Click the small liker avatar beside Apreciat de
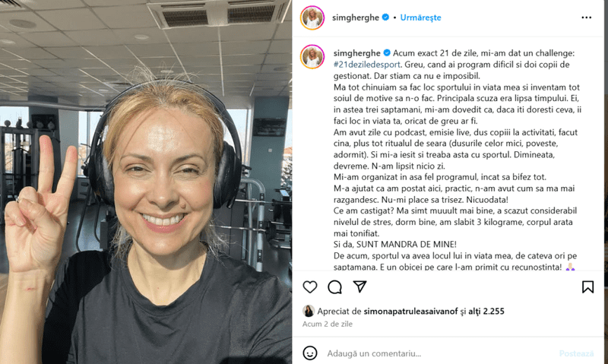This screenshot has width=608, height=364. tap(309, 311)
